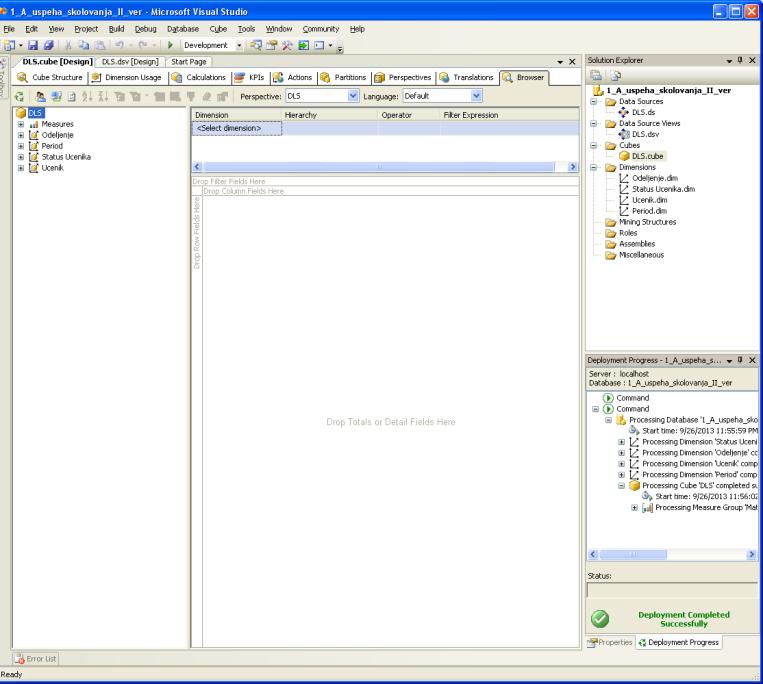
Task: Pin the Deployment Progress panel
Action: click(740, 360)
